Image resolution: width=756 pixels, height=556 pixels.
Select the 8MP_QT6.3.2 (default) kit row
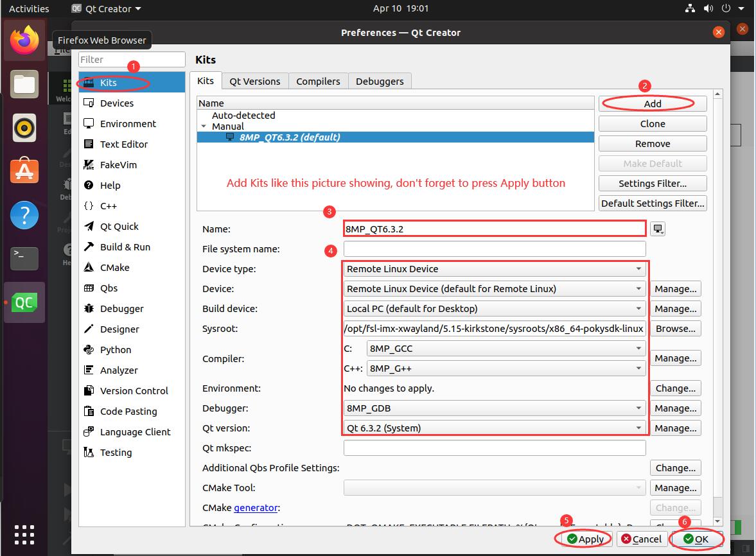tap(396, 137)
